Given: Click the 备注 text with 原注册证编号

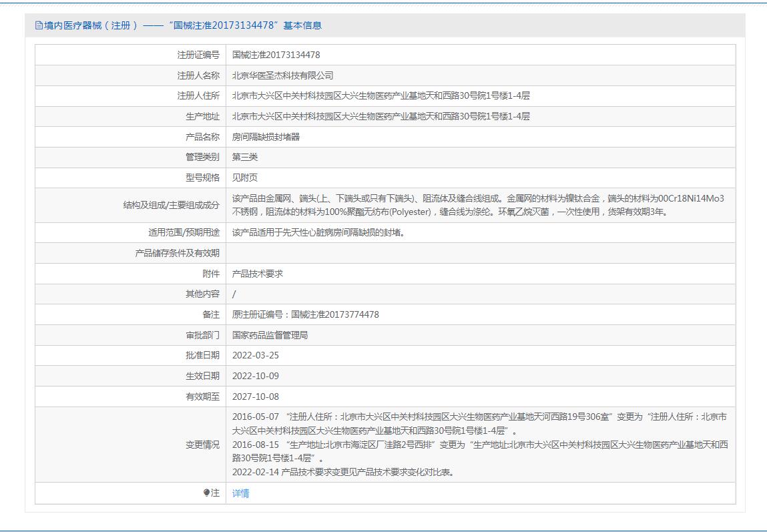Looking at the screenshot, I should (305, 314).
